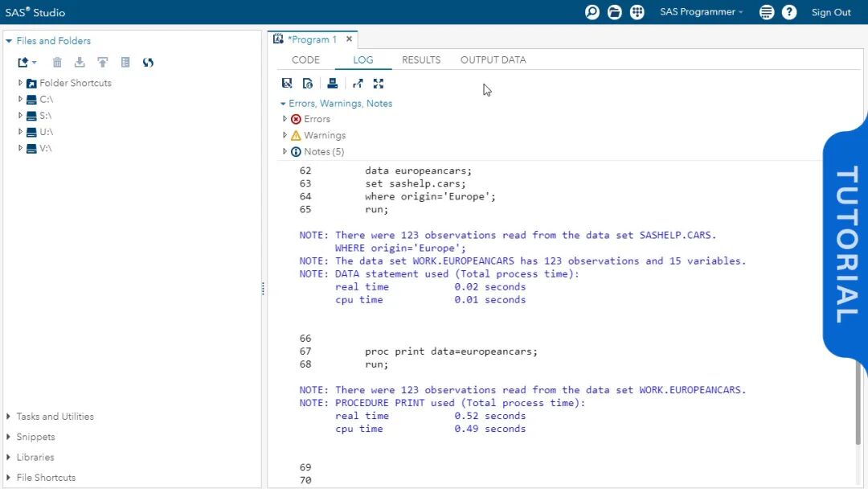This screenshot has width=868, height=489.
Task: Click the Properties icon in Files pane
Action: click(x=125, y=63)
